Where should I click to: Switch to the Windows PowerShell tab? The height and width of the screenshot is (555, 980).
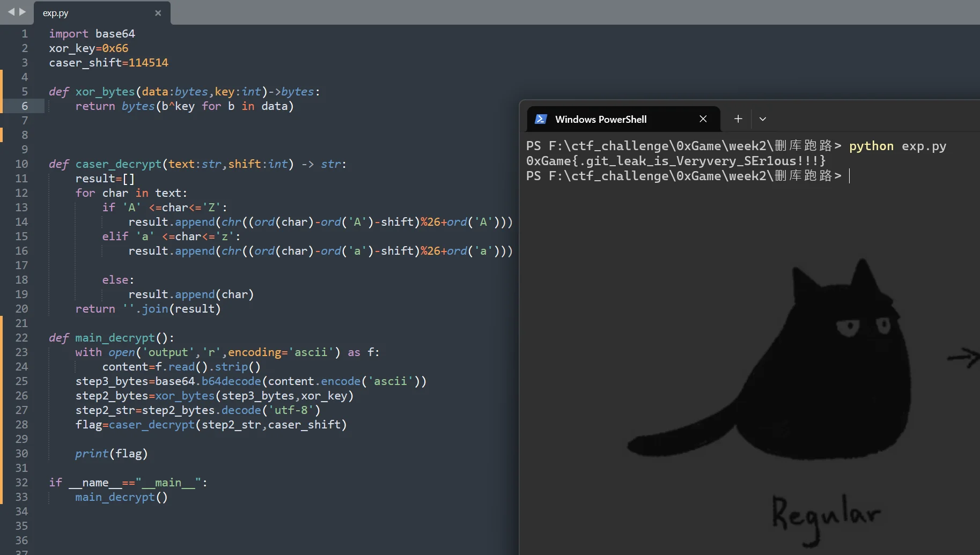pos(600,119)
